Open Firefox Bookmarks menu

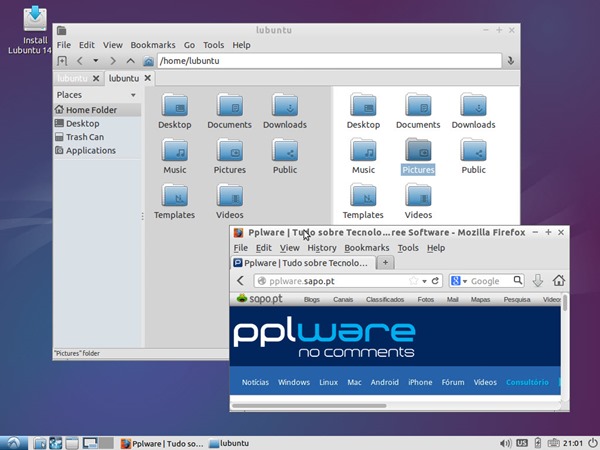(x=367, y=248)
